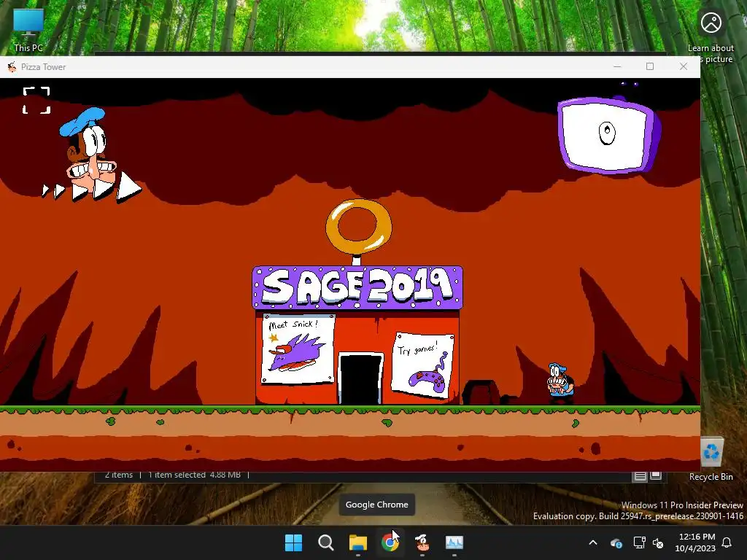Close the Pizza Tower window
Screen dimensions: 747x560
click(684, 66)
